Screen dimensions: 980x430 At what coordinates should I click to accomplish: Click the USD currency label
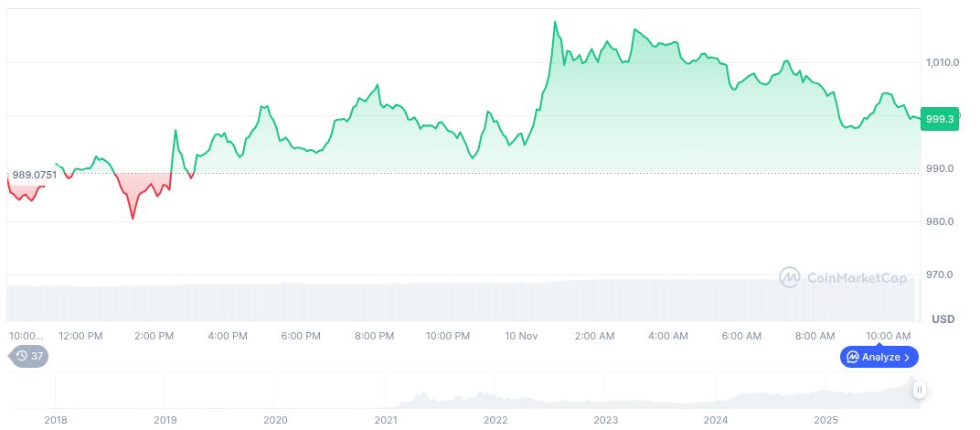coord(943,319)
